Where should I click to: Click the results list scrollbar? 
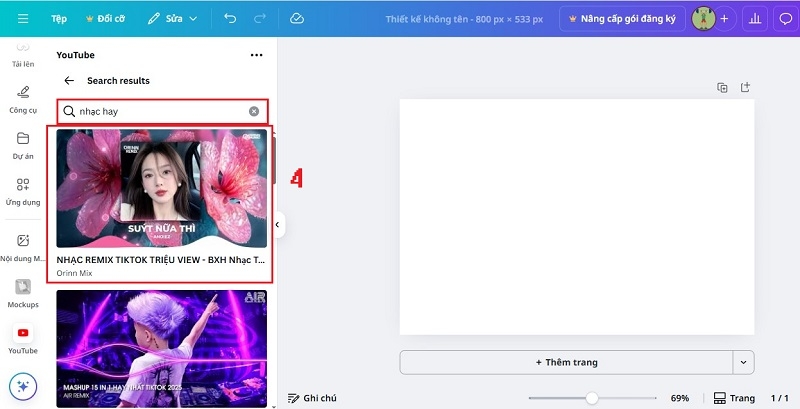273,161
